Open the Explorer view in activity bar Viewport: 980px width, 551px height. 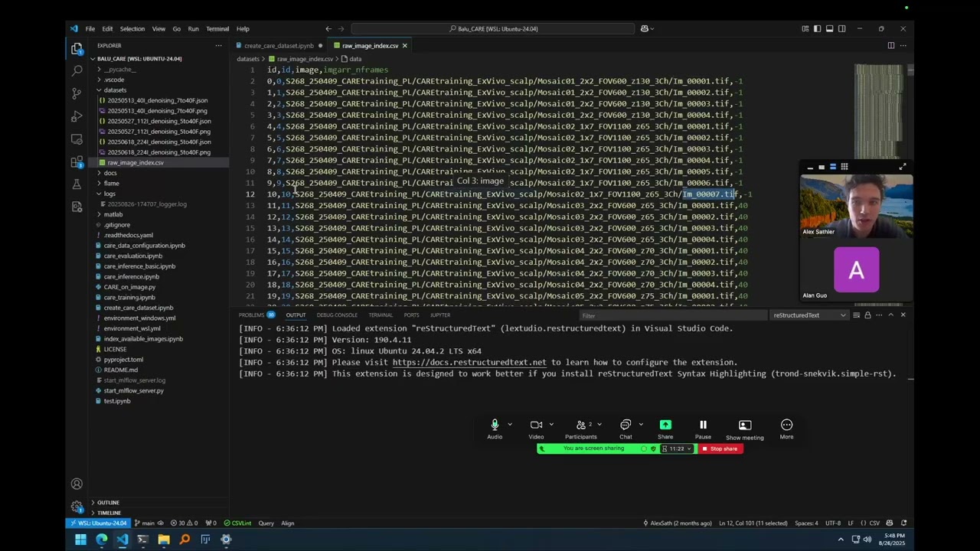tap(77, 49)
